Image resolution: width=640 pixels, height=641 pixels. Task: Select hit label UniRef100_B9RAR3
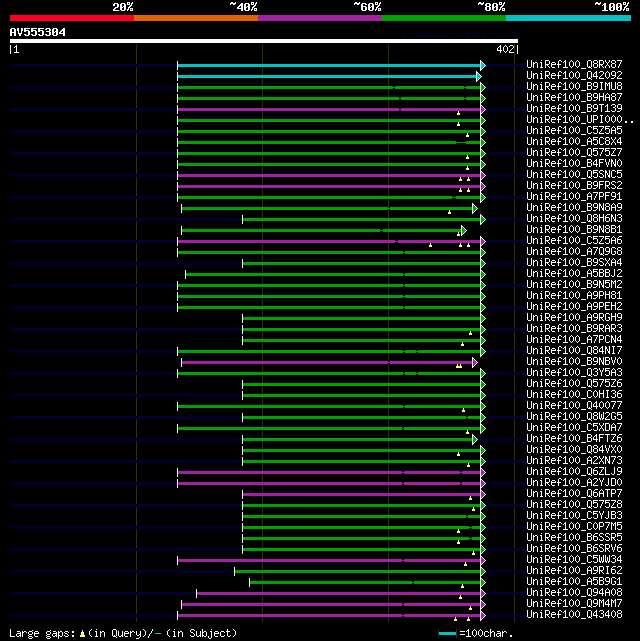point(574,329)
